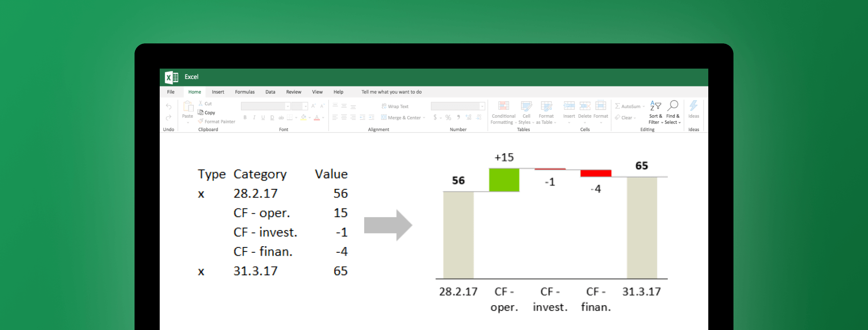
Task: Click the Excel logo icon
Action: tap(171, 77)
